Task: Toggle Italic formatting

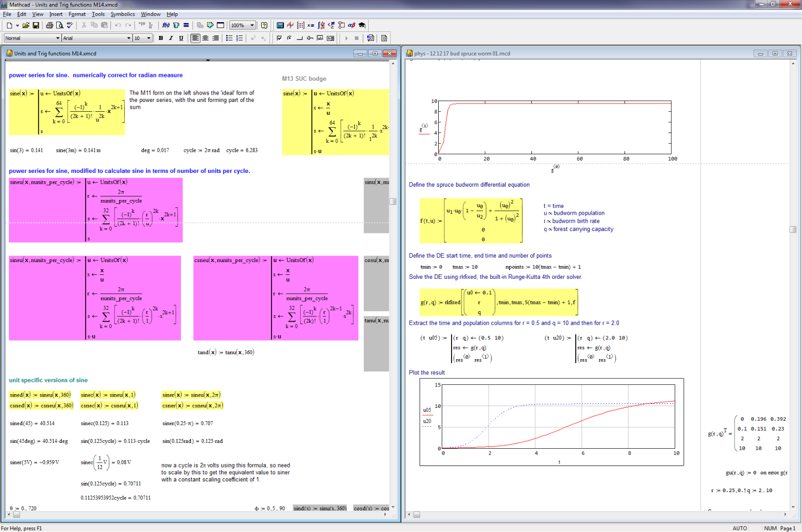Action: (171, 38)
